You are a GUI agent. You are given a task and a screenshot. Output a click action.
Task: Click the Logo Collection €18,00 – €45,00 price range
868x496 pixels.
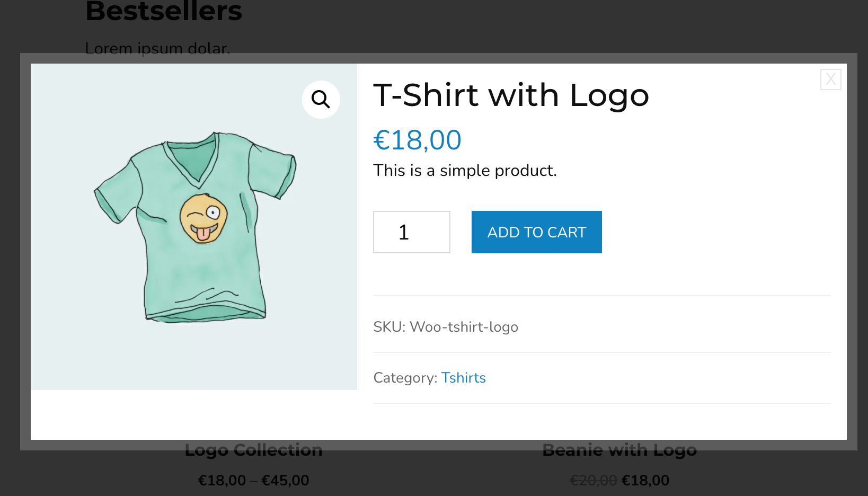click(253, 481)
